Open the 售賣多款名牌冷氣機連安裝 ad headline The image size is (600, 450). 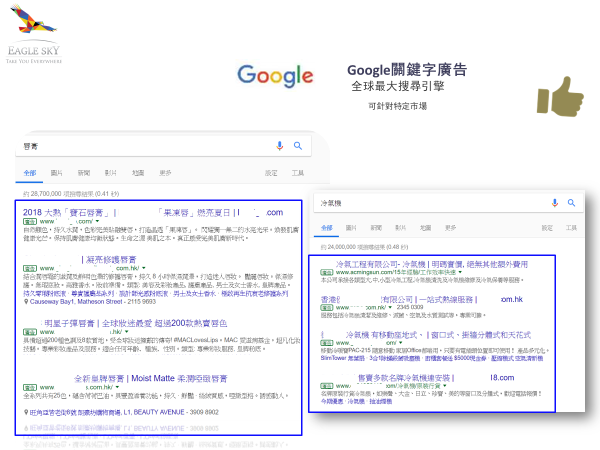pyautogui.click(x=436, y=378)
